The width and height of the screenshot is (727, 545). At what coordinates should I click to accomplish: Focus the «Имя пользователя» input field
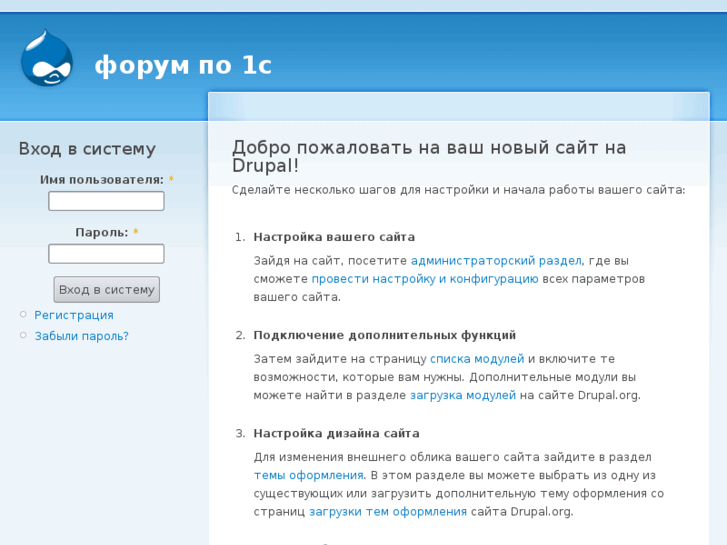coord(106,201)
